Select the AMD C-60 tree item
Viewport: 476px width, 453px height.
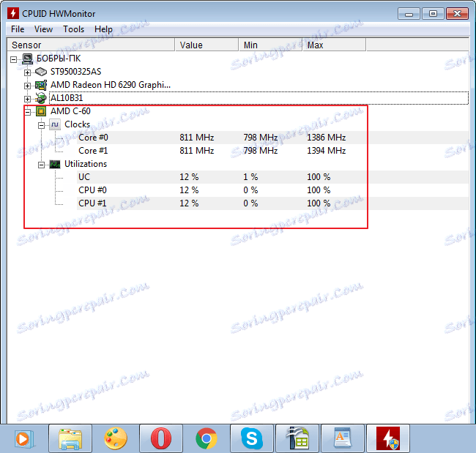tap(70, 111)
